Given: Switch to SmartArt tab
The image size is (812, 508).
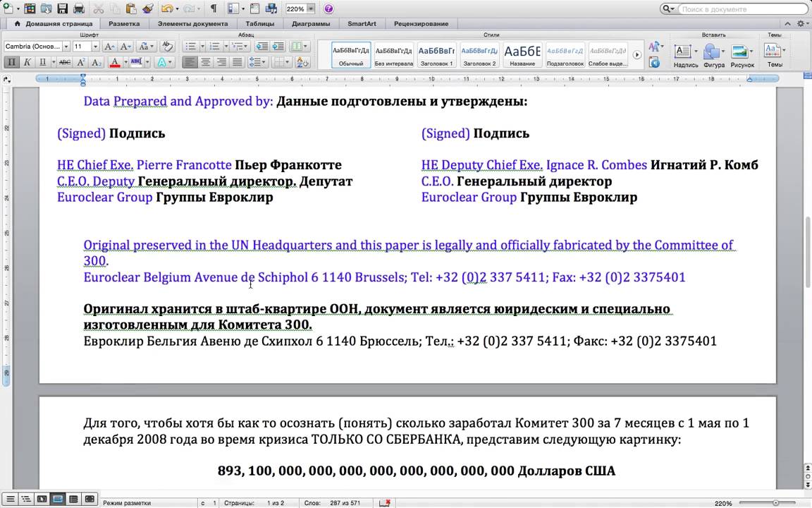Looking at the screenshot, I should click(362, 24).
